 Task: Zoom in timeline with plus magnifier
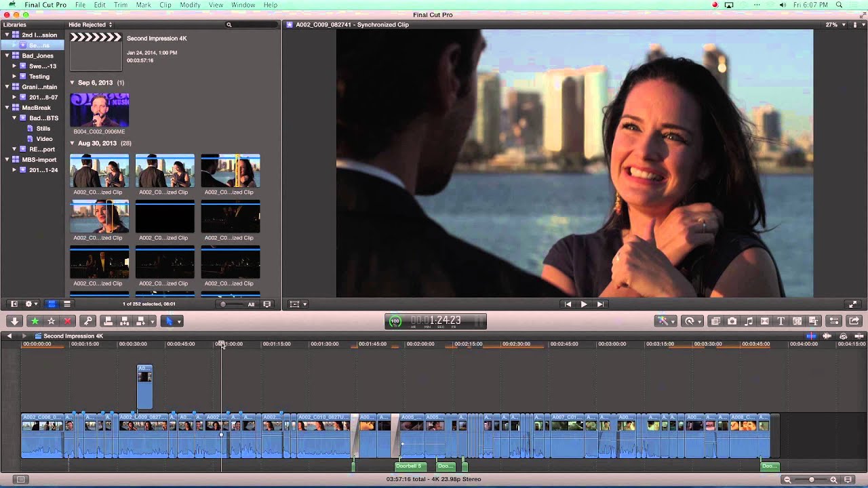click(x=834, y=480)
